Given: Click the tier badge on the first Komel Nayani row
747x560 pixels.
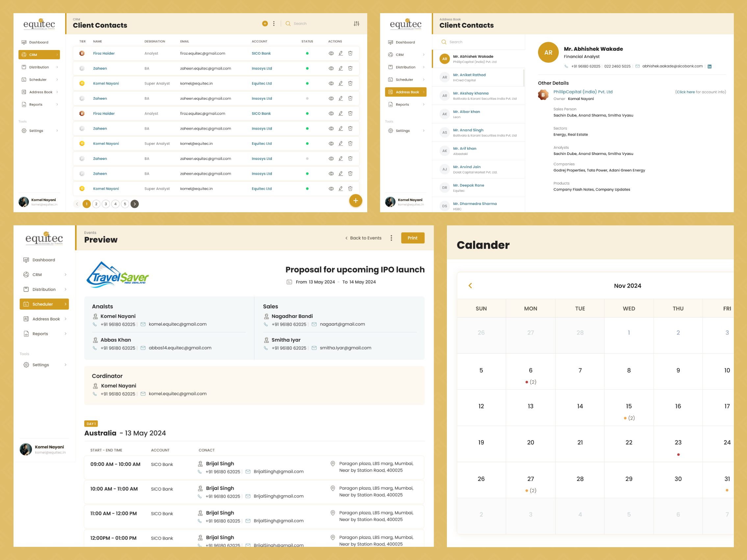Looking at the screenshot, I should [x=82, y=83].
